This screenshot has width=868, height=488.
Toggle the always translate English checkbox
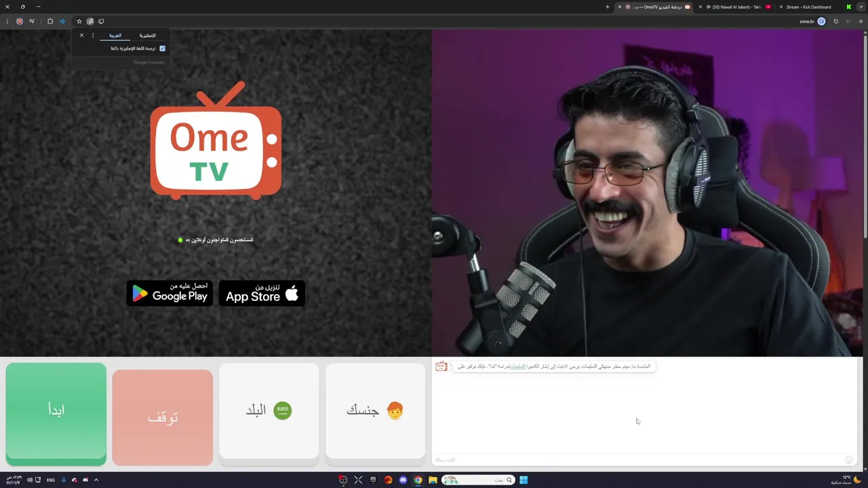(x=162, y=48)
